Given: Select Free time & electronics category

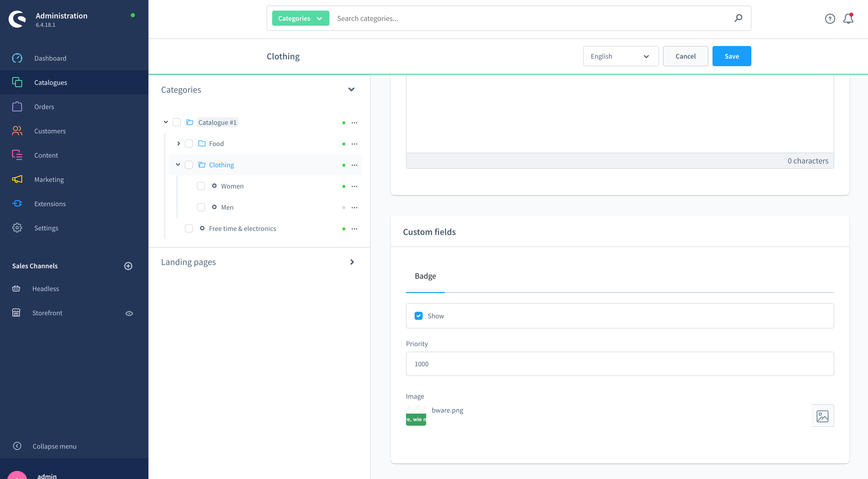Looking at the screenshot, I should click(242, 229).
